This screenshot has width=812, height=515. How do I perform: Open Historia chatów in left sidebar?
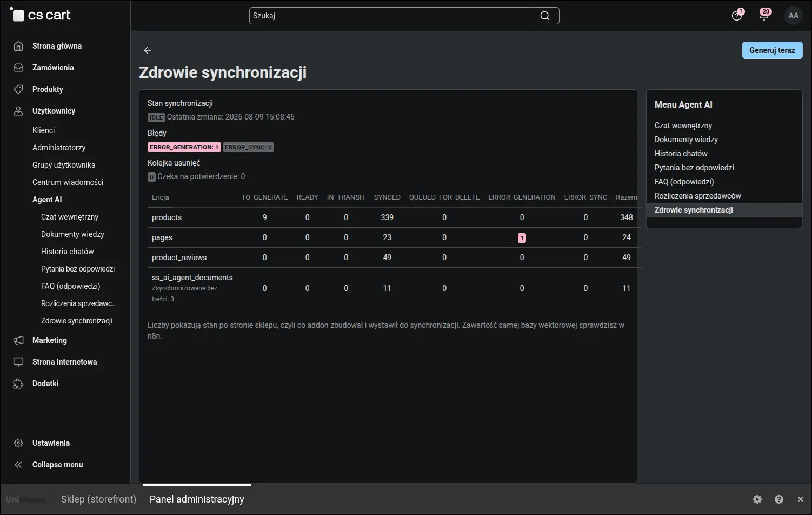[x=68, y=252]
